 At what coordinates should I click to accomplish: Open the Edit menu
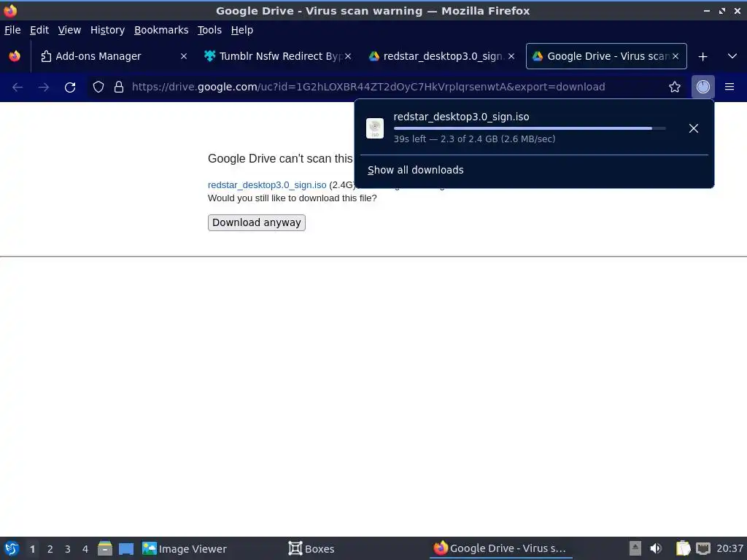(39, 30)
